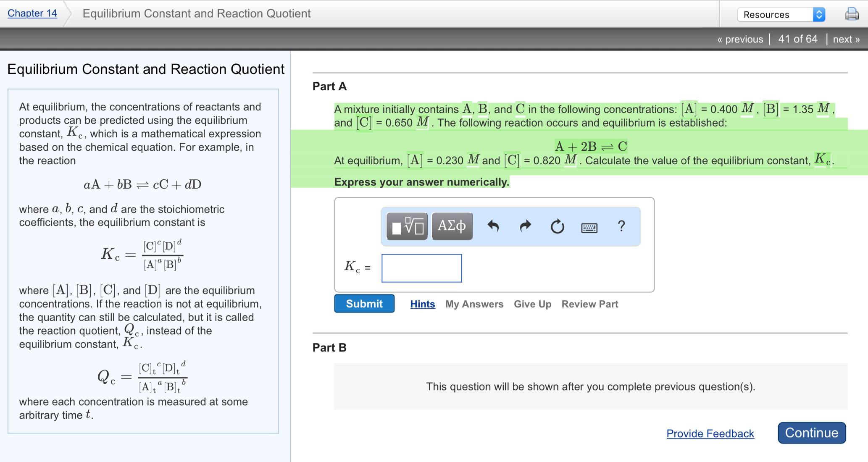Click the redo arrow in the equation toolbar
The width and height of the screenshot is (868, 462).
tap(525, 226)
